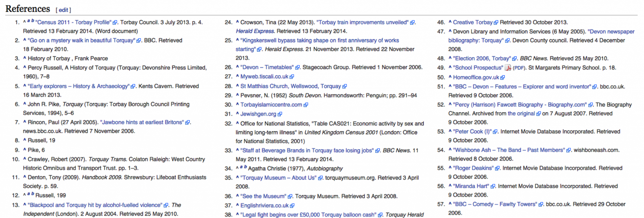Open 'Torbay train improvements unveiled' link
This screenshot has width=644, height=218.
363,22
